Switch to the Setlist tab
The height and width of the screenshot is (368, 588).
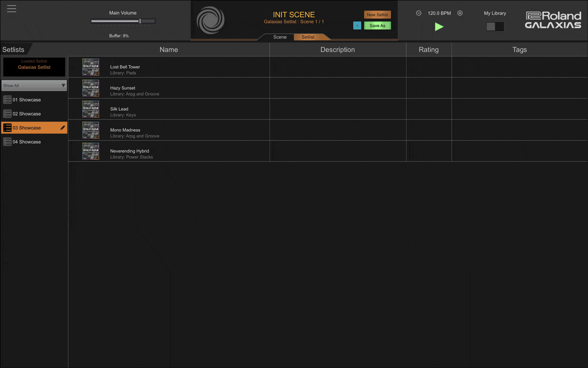[308, 37]
